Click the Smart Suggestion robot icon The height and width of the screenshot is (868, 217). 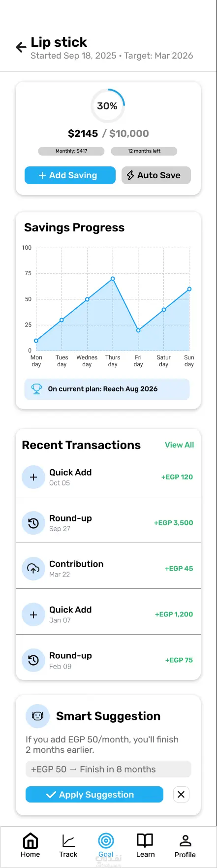point(37,716)
